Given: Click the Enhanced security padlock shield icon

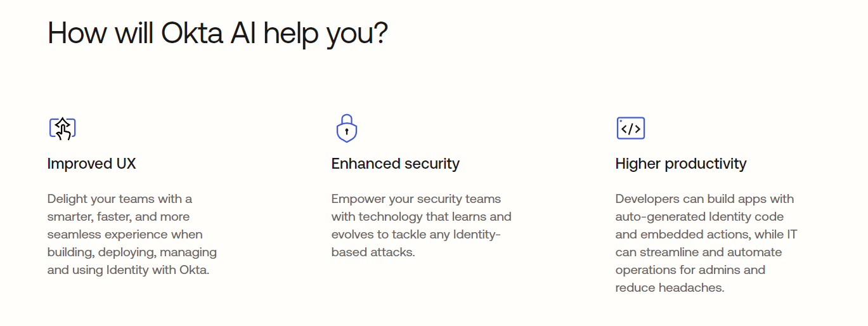Looking at the screenshot, I should pyautogui.click(x=346, y=128).
